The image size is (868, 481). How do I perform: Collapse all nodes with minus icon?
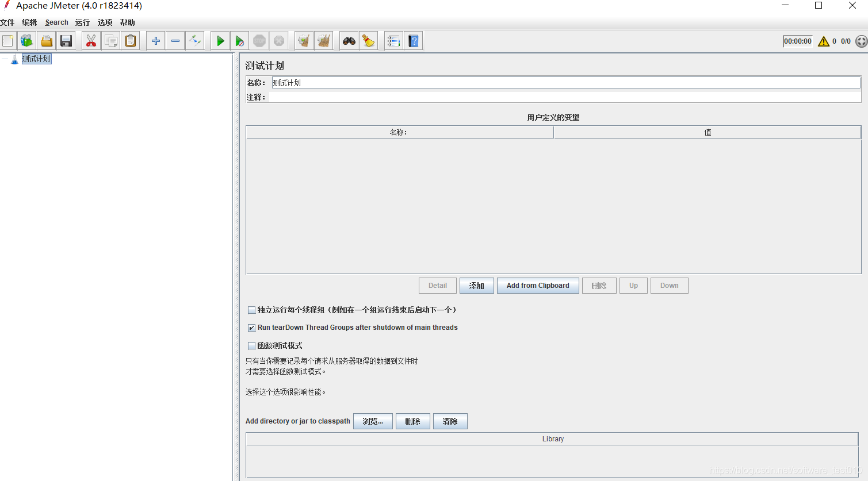[175, 41]
